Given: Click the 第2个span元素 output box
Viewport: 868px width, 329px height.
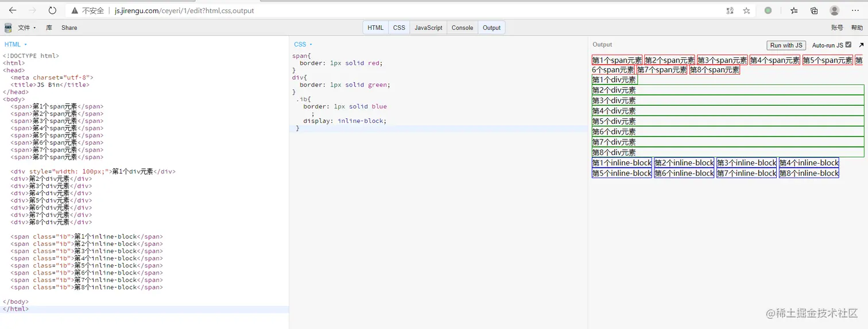Looking at the screenshot, I should [669, 60].
